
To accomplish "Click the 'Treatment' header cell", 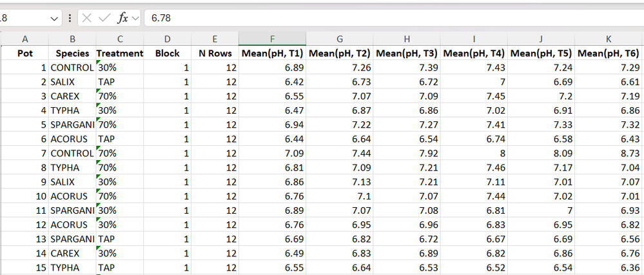I will [x=120, y=53].
